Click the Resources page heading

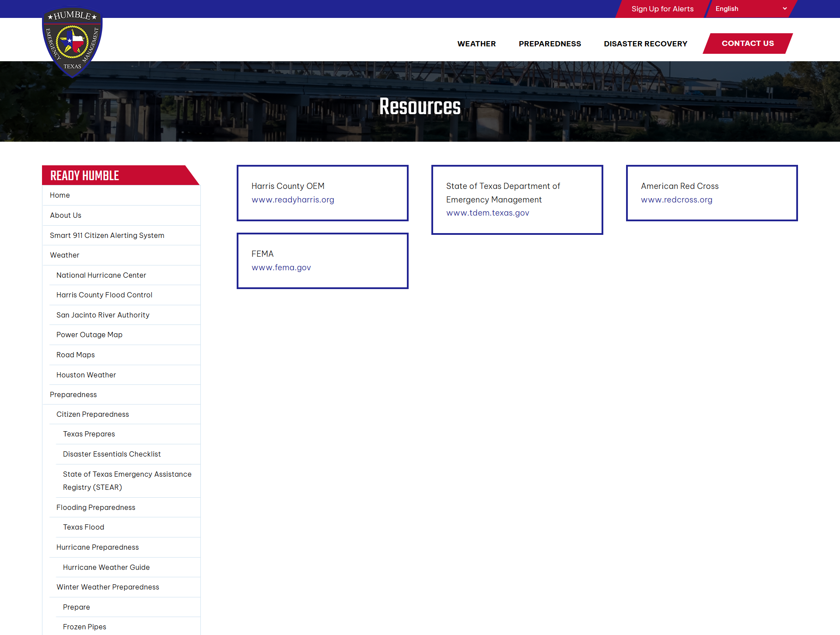coord(420,106)
